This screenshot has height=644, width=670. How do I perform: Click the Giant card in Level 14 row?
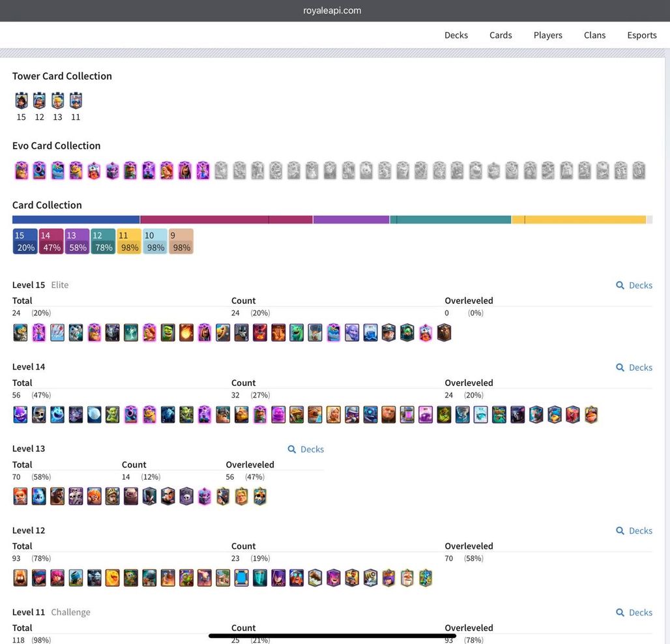click(x=388, y=415)
